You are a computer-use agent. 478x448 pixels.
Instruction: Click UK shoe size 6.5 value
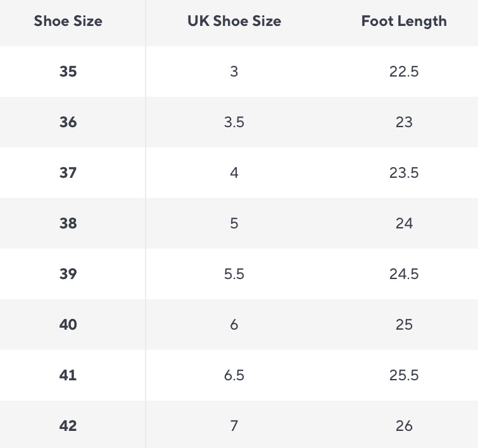pos(234,375)
